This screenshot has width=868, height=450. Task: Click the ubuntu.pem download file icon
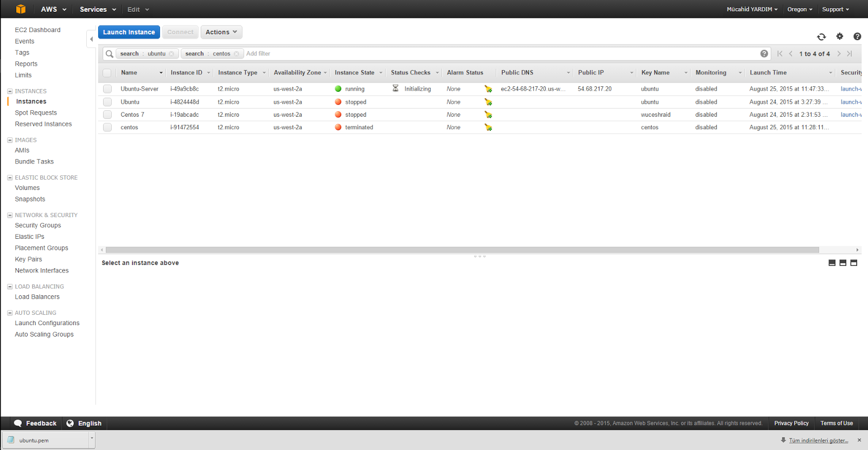(x=11, y=440)
